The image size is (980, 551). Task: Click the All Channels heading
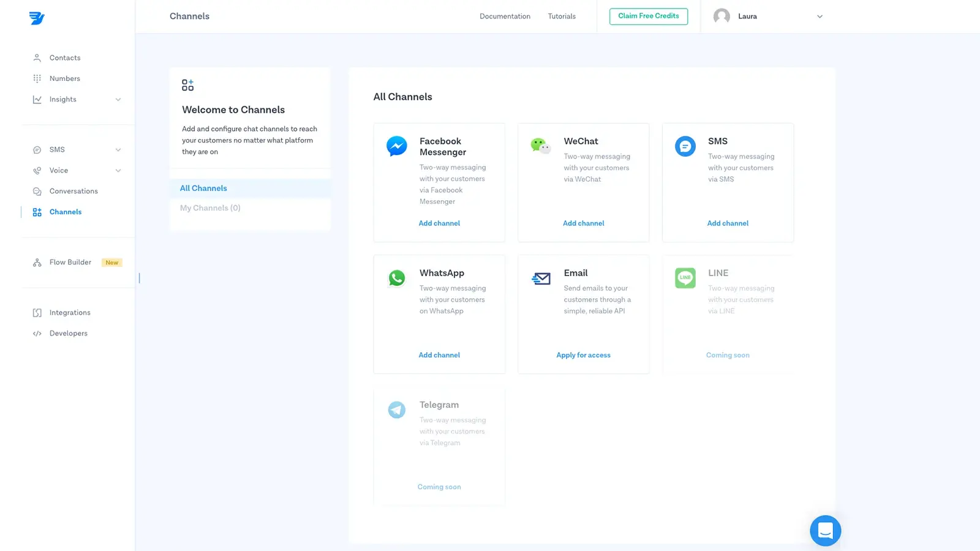click(402, 97)
